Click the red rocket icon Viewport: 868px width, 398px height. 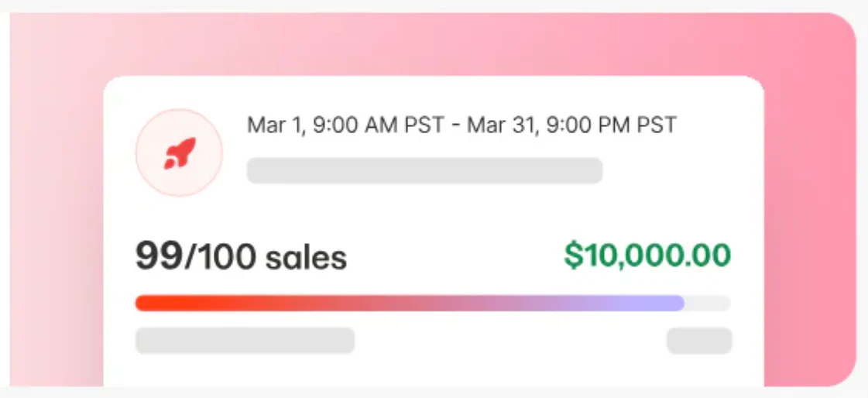pyautogui.click(x=180, y=153)
